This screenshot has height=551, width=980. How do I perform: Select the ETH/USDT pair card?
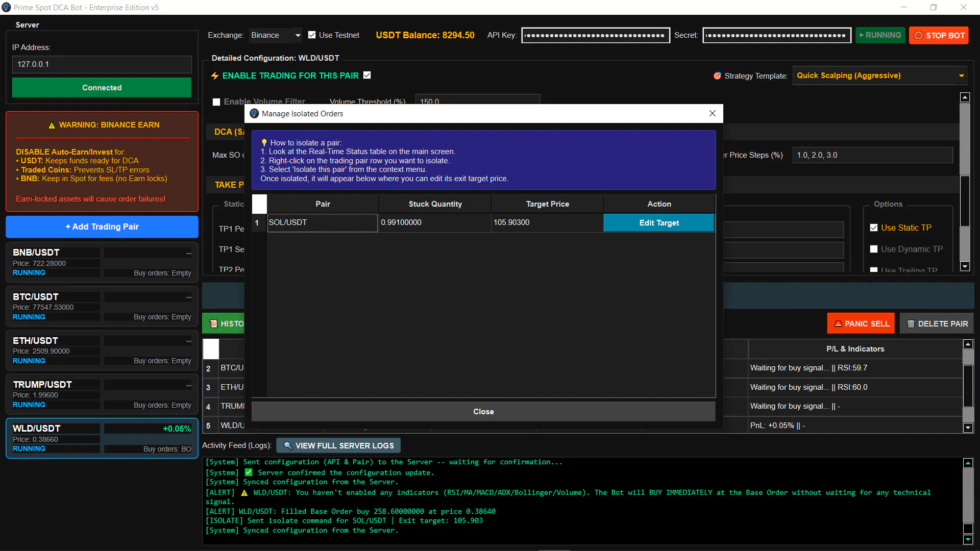click(x=102, y=350)
